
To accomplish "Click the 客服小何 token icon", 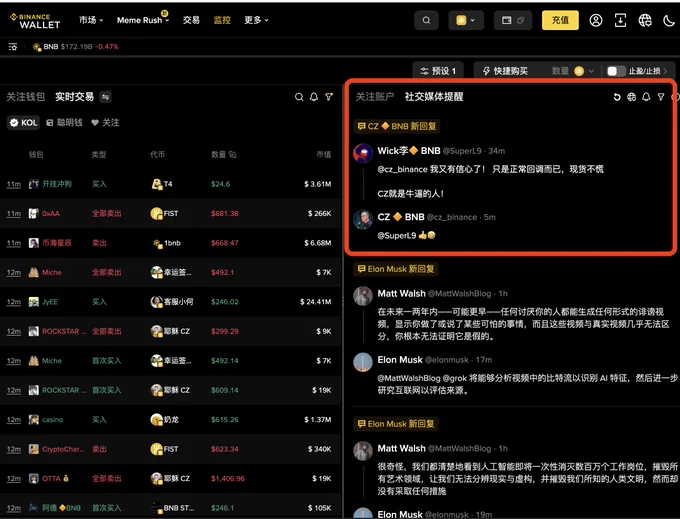I will click(157, 302).
